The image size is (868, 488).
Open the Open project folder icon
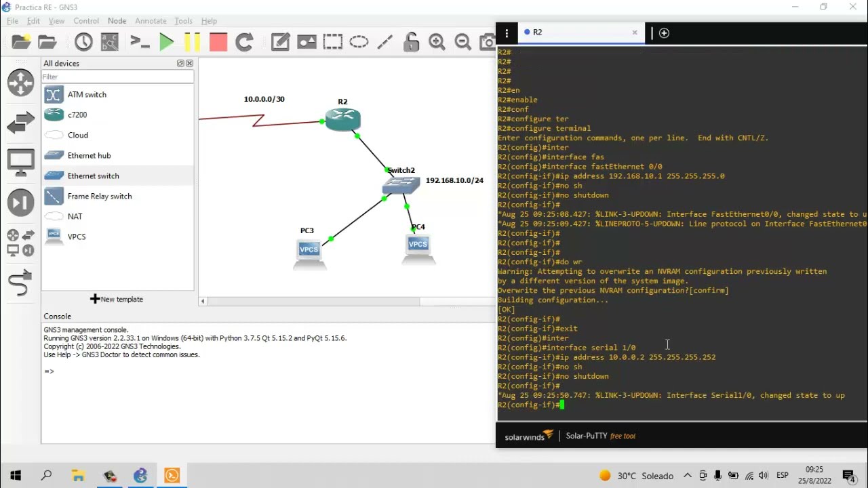(47, 42)
